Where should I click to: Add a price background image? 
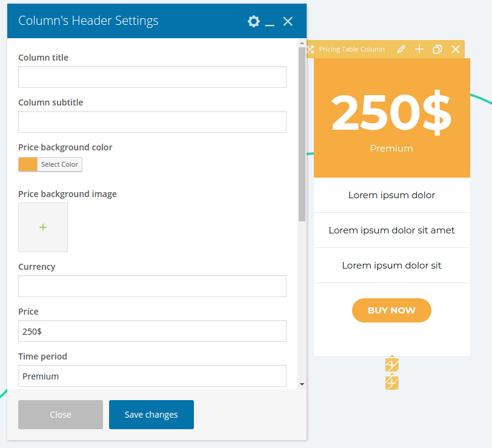[43, 227]
